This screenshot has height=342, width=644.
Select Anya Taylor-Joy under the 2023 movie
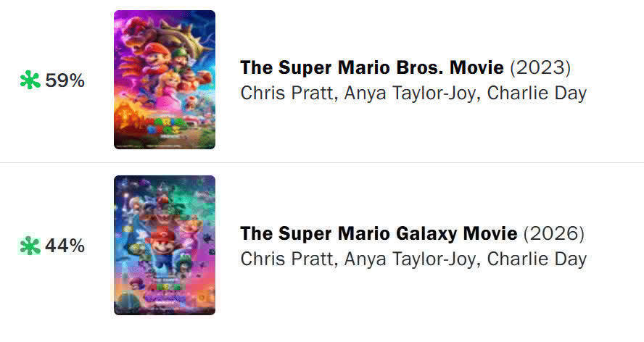406,93
